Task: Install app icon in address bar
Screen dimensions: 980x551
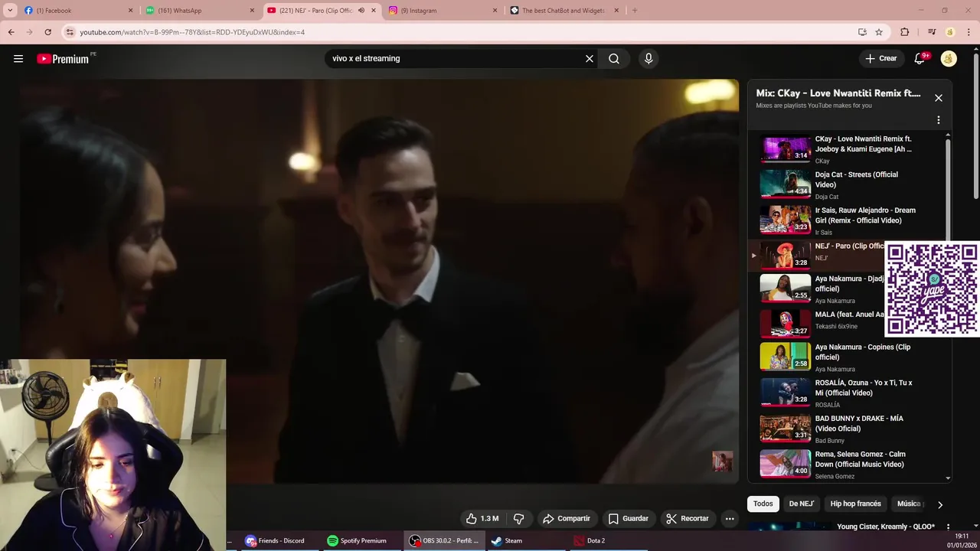Action: (862, 32)
